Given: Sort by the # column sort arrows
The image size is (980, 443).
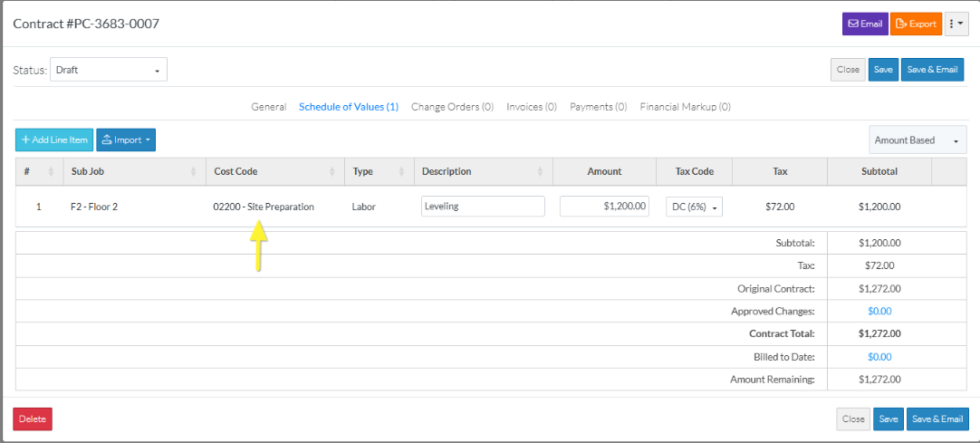Looking at the screenshot, I should 51,172.
